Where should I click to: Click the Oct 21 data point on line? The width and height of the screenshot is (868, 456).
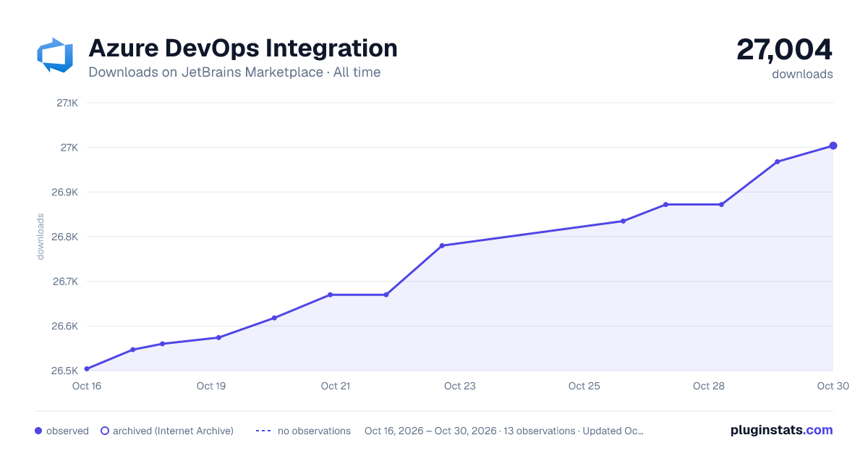click(330, 295)
